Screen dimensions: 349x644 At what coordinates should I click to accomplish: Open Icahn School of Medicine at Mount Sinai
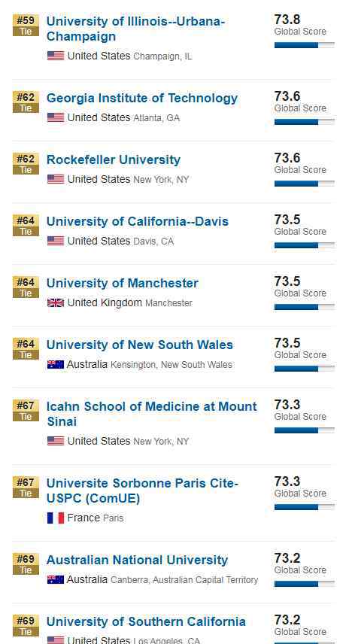pyautogui.click(x=151, y=414)
